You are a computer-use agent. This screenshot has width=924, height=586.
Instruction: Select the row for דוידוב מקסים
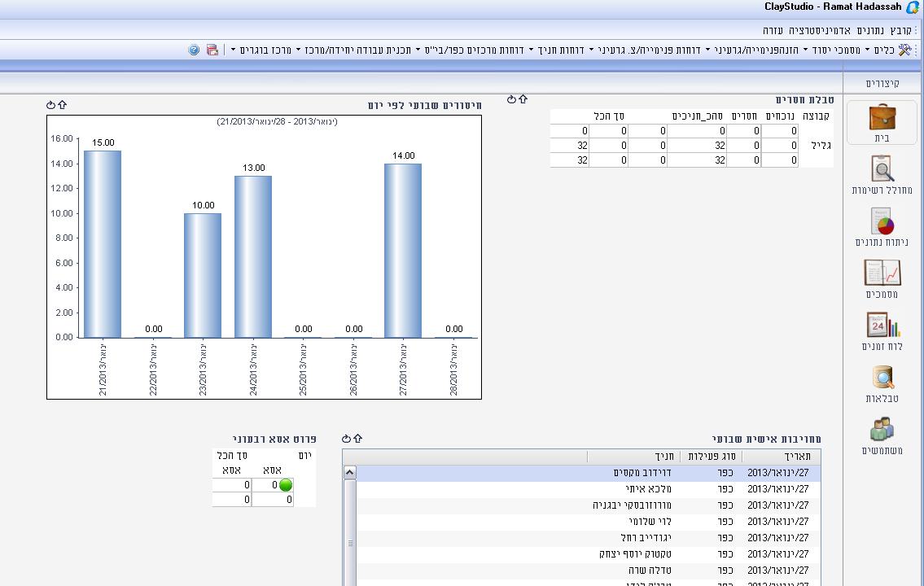click(x=588, y=473)
